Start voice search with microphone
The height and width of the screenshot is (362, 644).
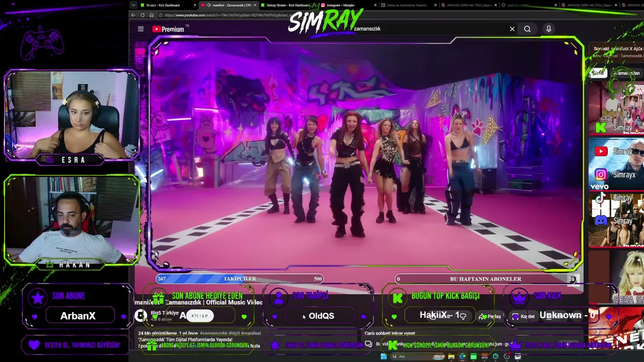pyautogui.click(x=549, y=29)
